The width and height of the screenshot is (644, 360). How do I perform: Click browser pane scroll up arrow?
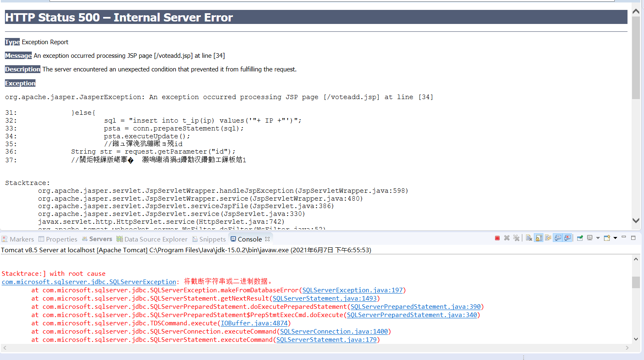pyautogui.click(x=636, y=12)
